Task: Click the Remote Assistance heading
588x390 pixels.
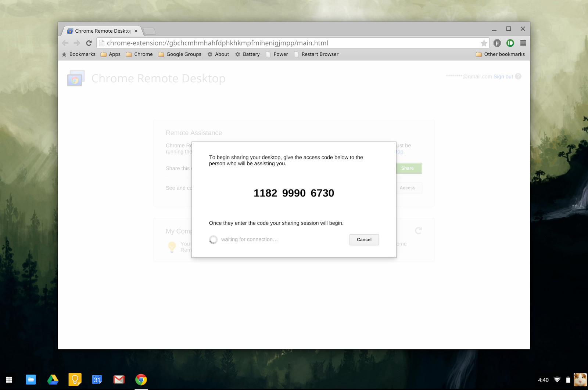Action: pyautogui.click(x=194, y=133)
